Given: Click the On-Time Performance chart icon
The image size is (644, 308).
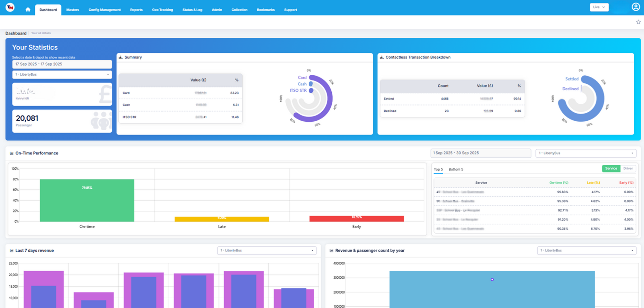Looking at the screenshot, I should (11, 153).
